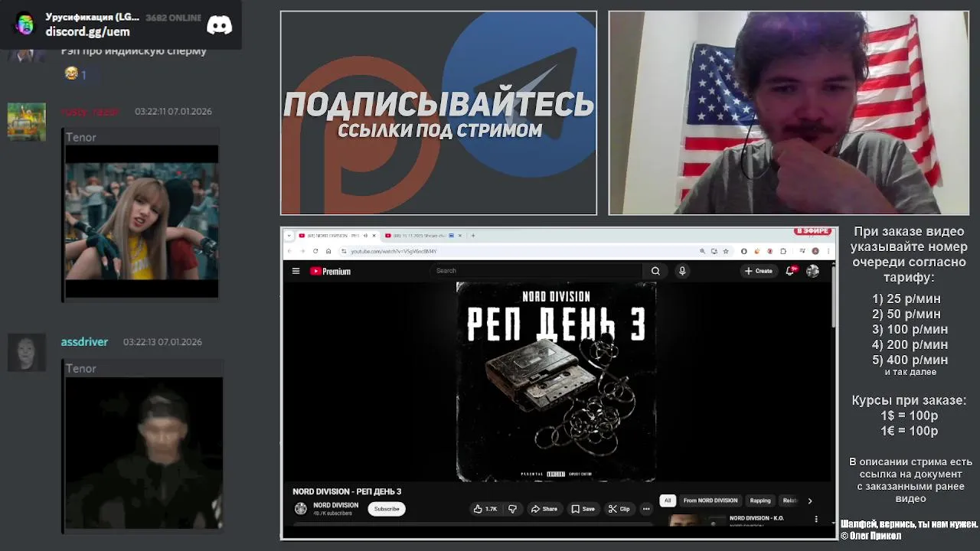Click the Create button
Viewport: 980px width, 551px height.
coord(759,271)
